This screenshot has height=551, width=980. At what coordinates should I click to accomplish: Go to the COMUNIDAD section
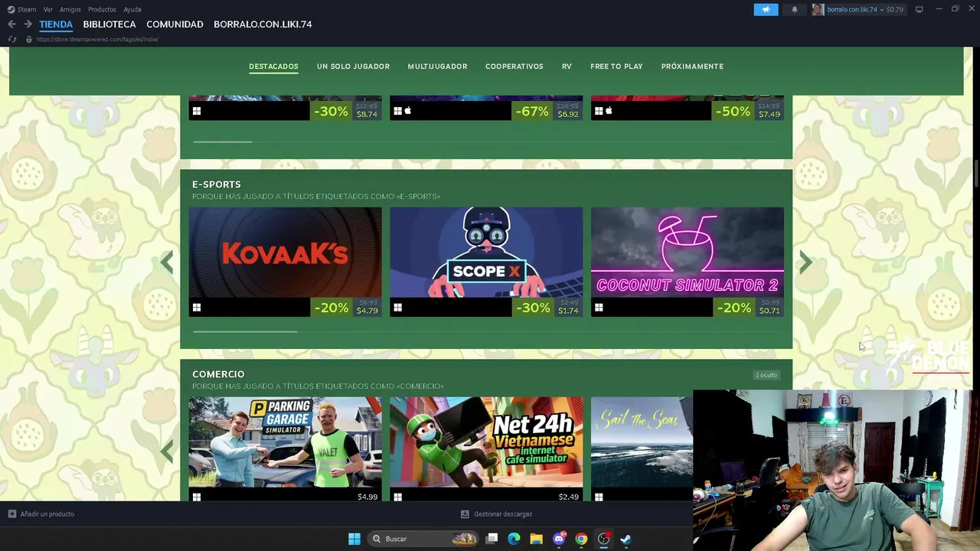(175, 24)
